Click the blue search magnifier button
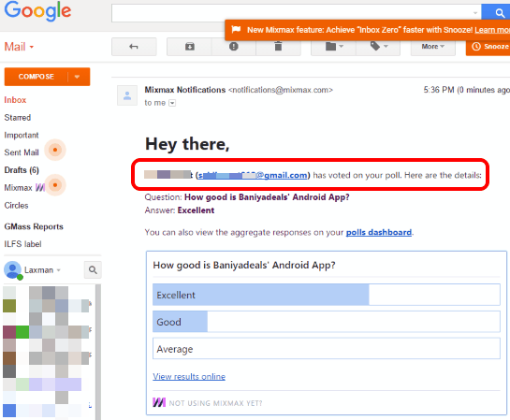The image size is (510, 420). click(x=496, y=13)
